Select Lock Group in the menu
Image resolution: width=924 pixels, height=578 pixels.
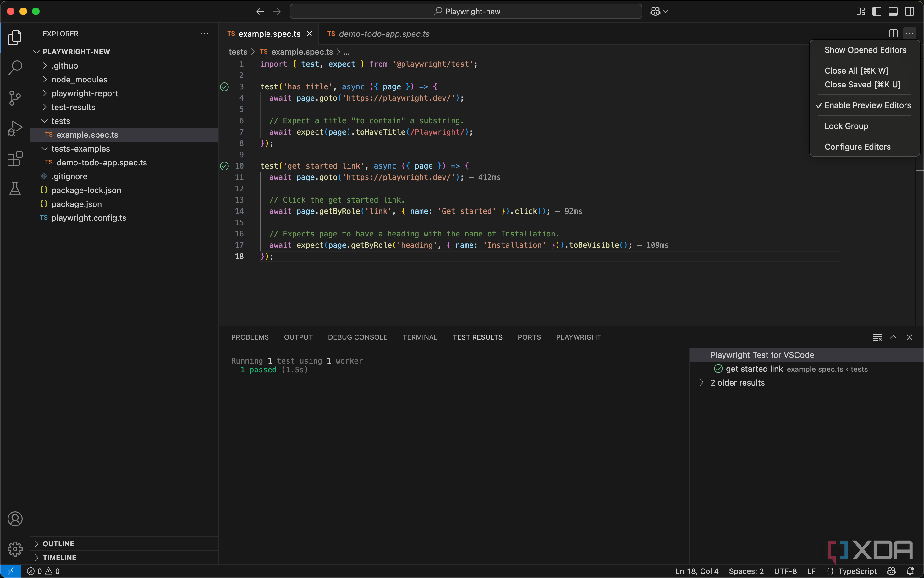point(864,126)
